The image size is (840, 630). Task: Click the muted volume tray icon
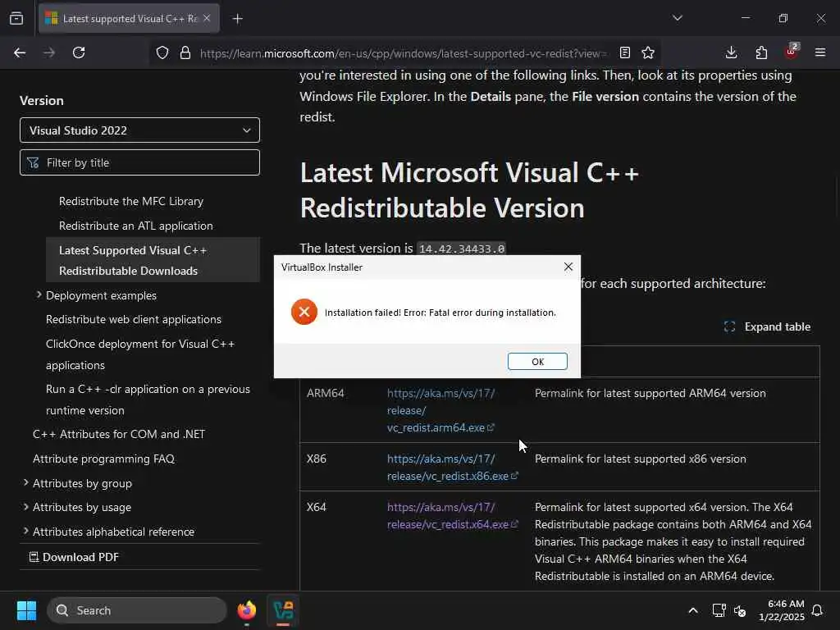[x=740, y=610]
